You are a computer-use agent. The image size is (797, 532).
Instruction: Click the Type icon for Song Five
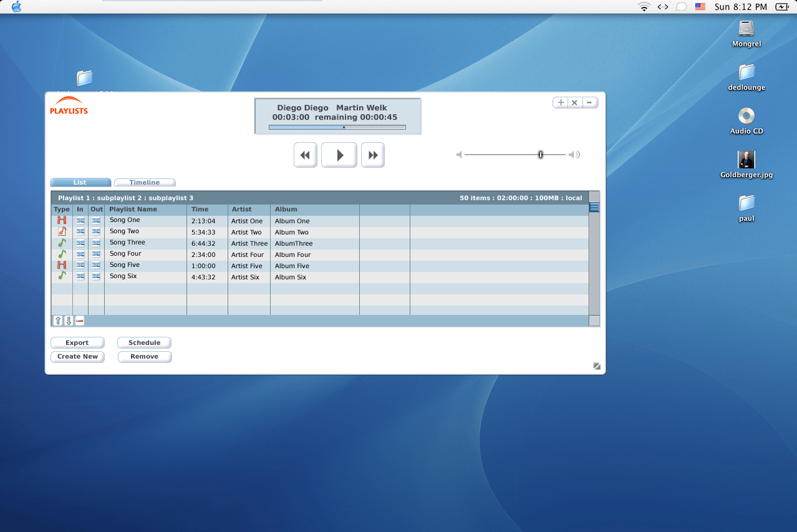(62, 265)
